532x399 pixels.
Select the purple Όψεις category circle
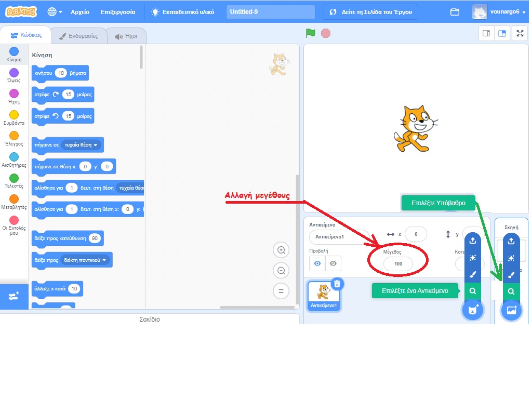(14, 73)
